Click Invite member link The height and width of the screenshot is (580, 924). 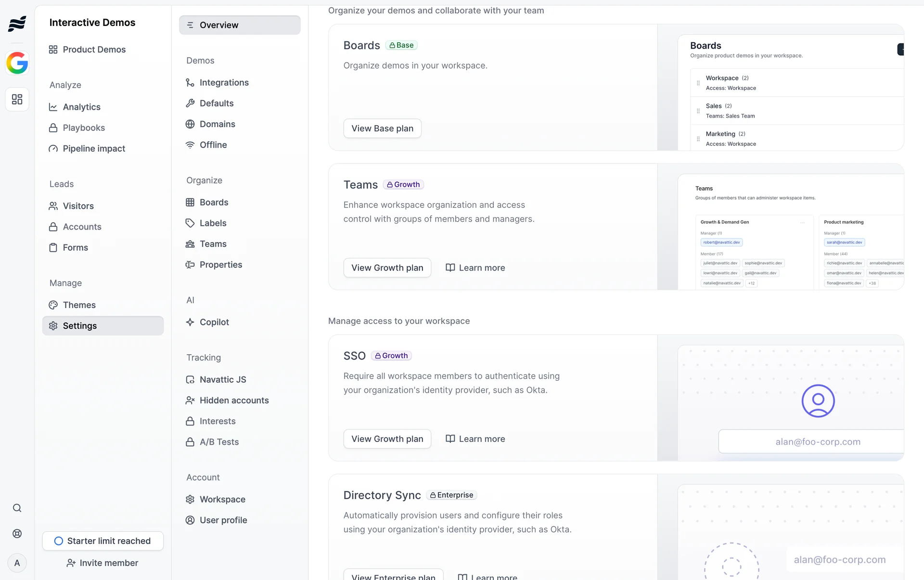103,563
